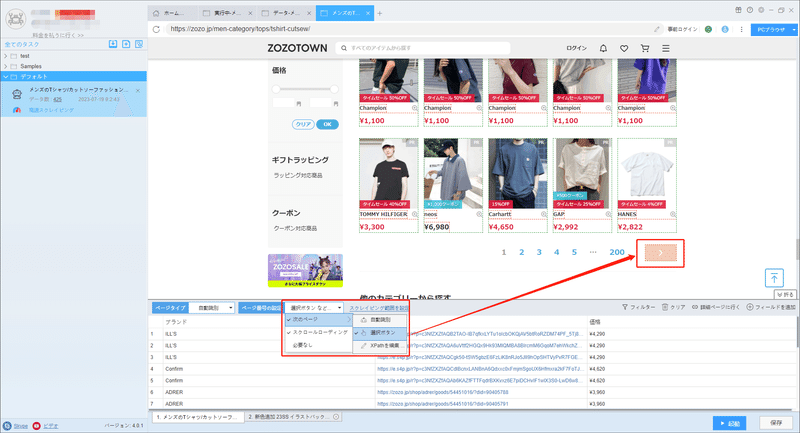The width and height of the screenshot is (800, 433).
Task: Click the red video icon in status bar
Action: click(36, 426)
